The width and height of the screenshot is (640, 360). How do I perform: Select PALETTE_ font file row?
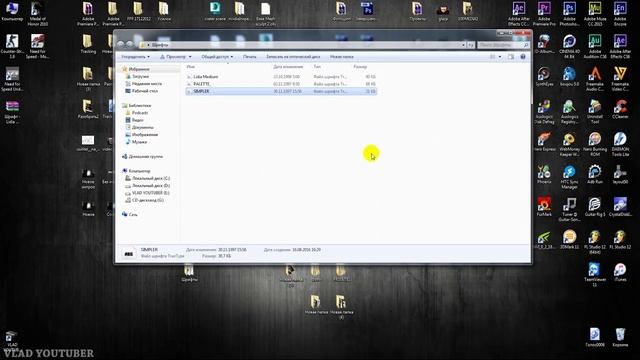coord(281,84)
